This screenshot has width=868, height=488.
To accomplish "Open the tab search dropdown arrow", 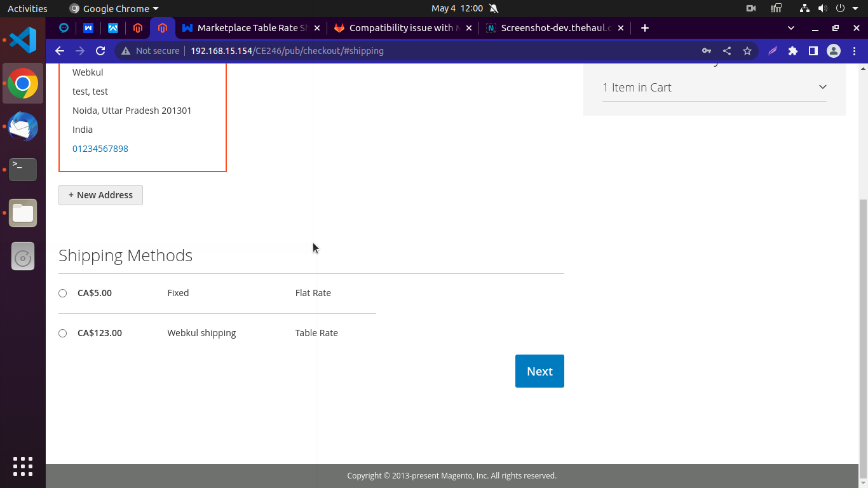I will [790, 28].
